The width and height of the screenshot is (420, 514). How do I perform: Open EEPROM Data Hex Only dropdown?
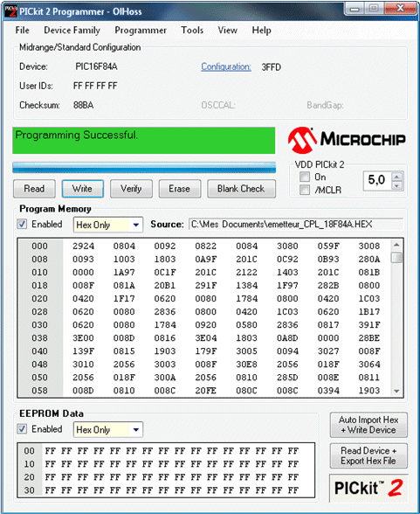[x=108, y=430]
